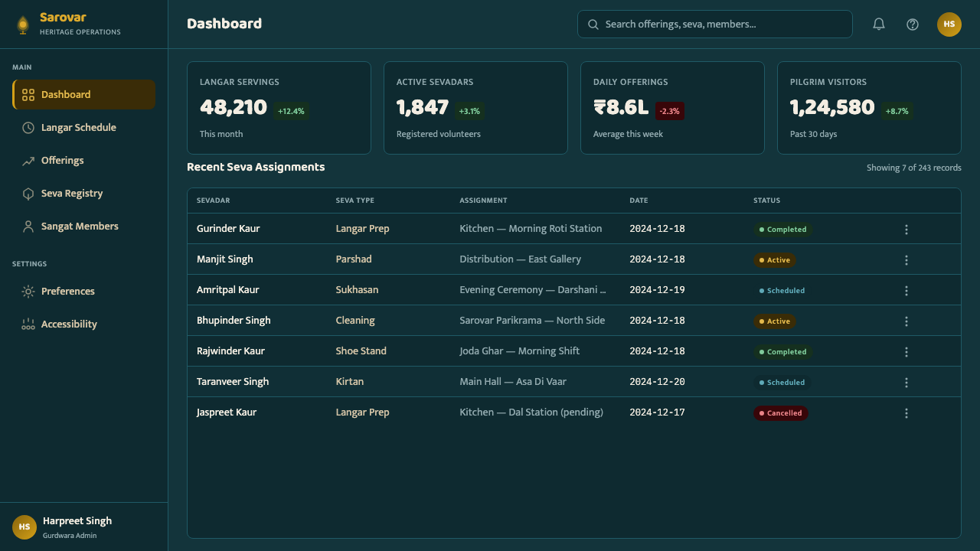Click the help question mark icon
Image resolution: width=980 pixels, height=551 pixels.
[913, 24]
